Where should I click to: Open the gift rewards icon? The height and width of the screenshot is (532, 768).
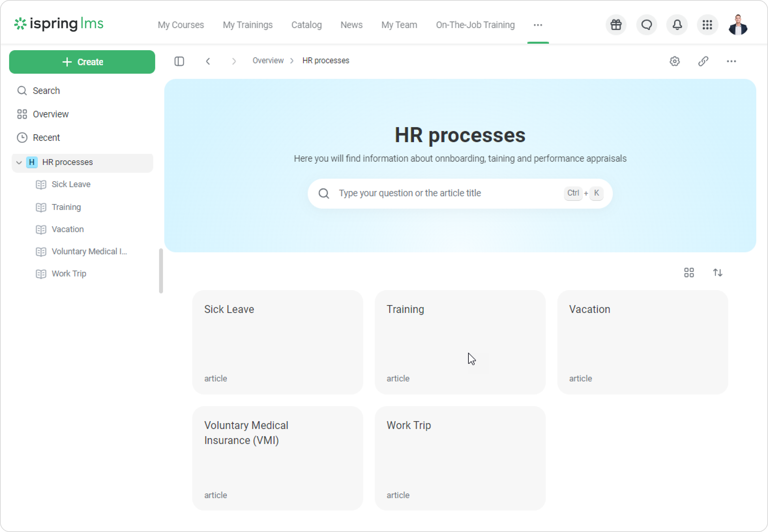(x=616, y=25)
